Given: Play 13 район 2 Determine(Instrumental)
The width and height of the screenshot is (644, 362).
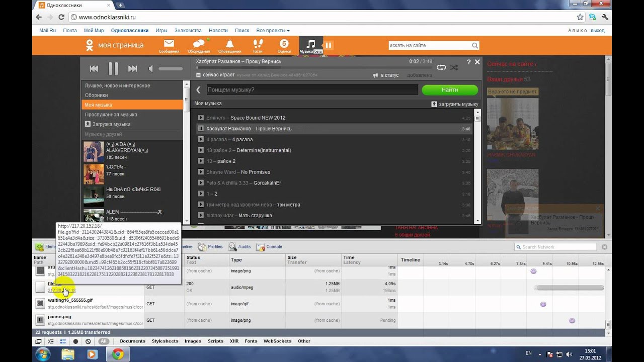Looking at the screenshot, I should pyautogui.click(x=201, y=150).
